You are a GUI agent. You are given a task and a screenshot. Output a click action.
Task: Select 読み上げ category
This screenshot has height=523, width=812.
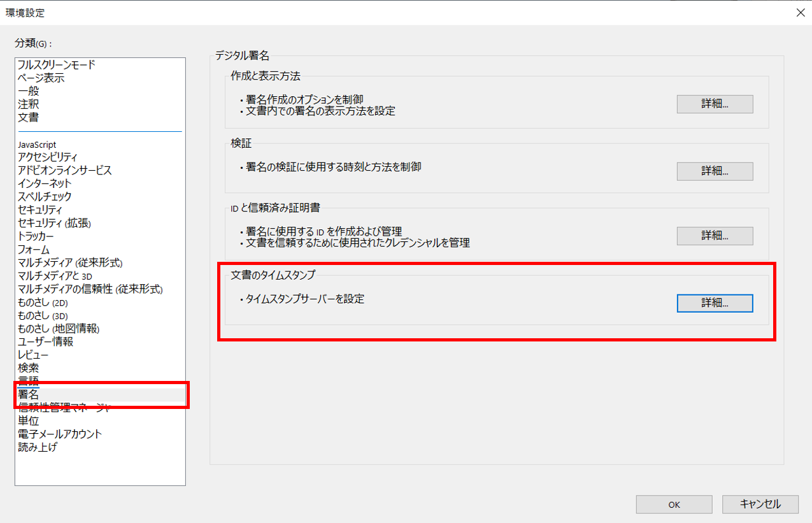[x=38, y=447]
